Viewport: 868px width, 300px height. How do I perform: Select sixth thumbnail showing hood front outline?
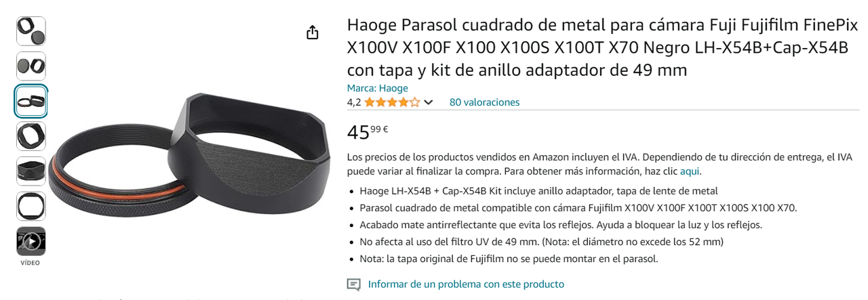[31, 207]
